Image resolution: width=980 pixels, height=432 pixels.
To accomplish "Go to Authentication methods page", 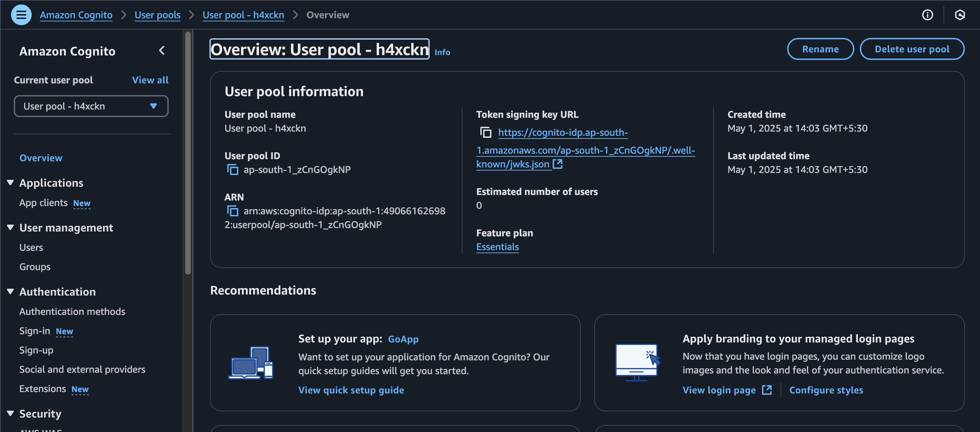I will point(72,311).
